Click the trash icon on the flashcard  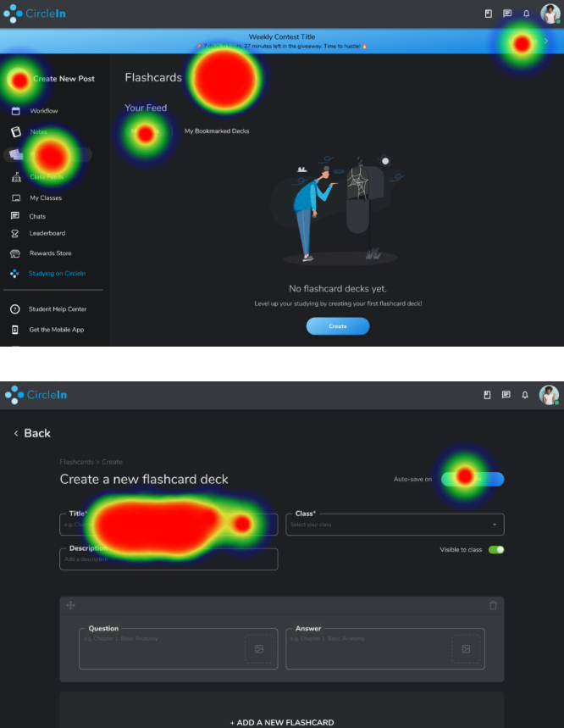pos(493,605)
